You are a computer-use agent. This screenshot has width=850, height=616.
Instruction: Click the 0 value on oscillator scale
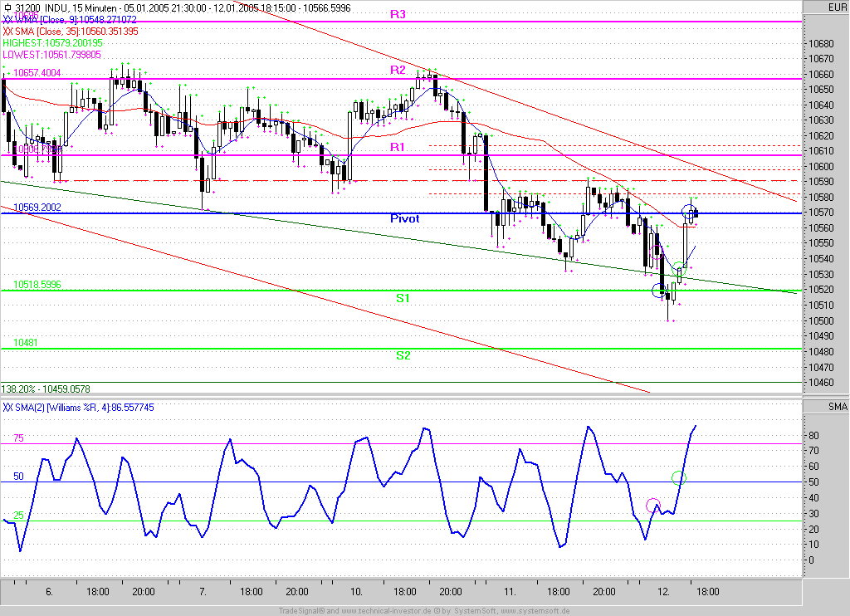(x=812, y=560)
